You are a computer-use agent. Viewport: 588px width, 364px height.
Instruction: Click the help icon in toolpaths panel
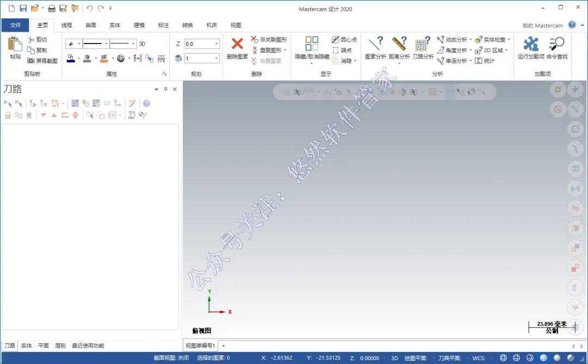click(146, 103)
